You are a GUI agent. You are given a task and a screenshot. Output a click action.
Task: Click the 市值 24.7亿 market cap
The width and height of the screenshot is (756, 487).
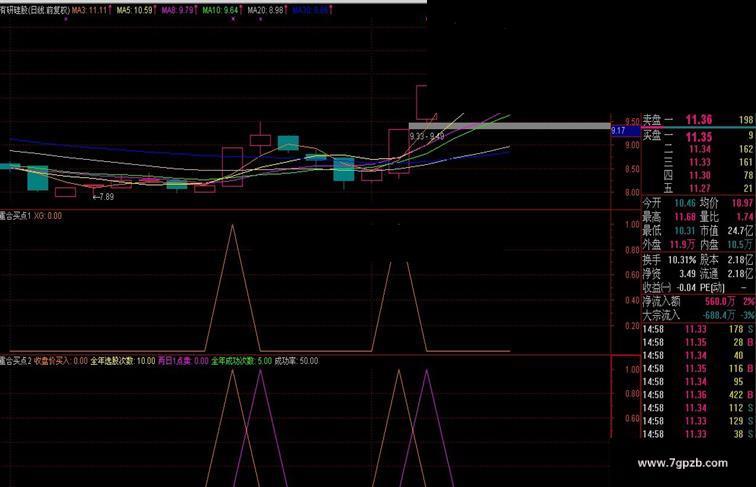(x=741, y=231)
